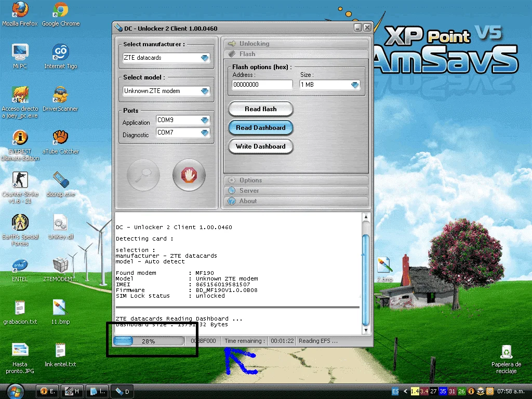Launch EVEREST Ultimate Edition icon
The height and width of the screenshot is (399, 532).
point(20,145)
